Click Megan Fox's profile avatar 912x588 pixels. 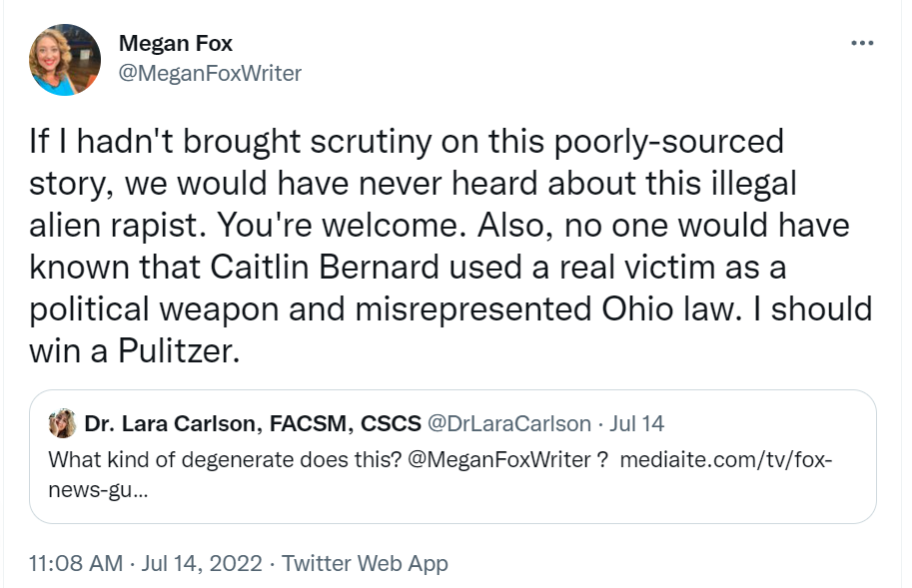pyautogui.click(x=65, y=60)
